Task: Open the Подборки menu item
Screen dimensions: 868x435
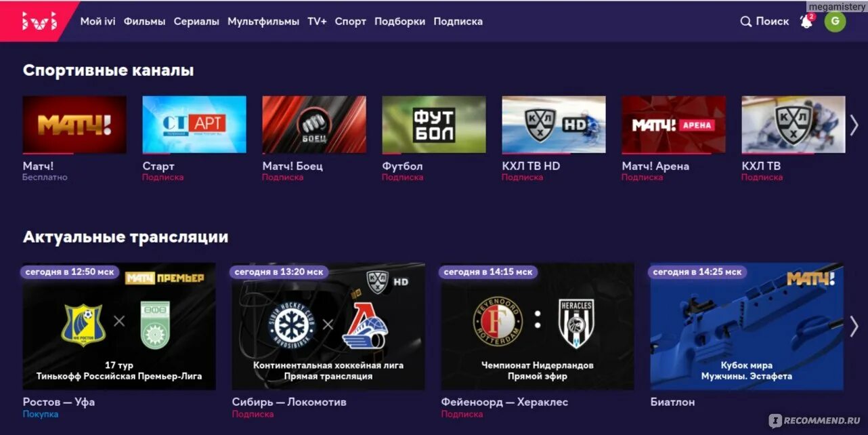Action: pos(399,22)
